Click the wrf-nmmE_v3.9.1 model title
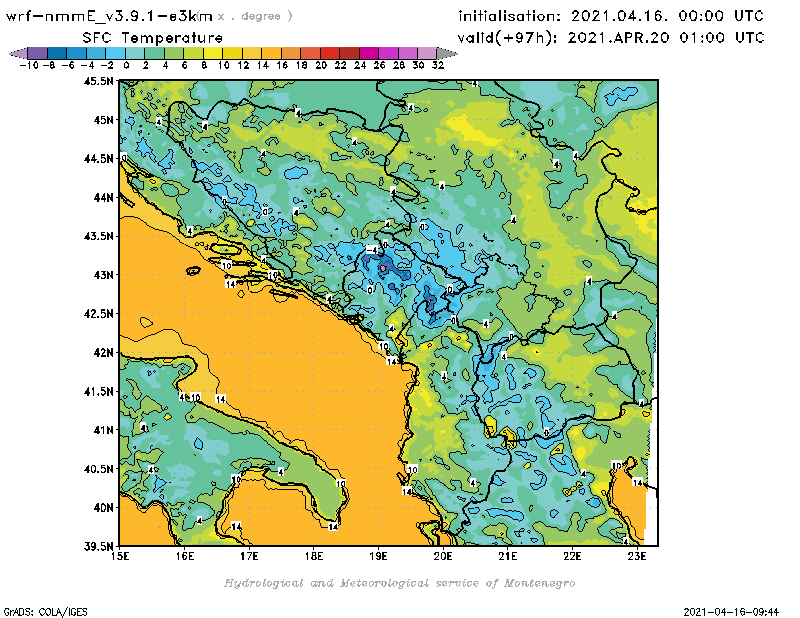Image resolution: width=800 pixels, height=618 pixels. point(109,16)
